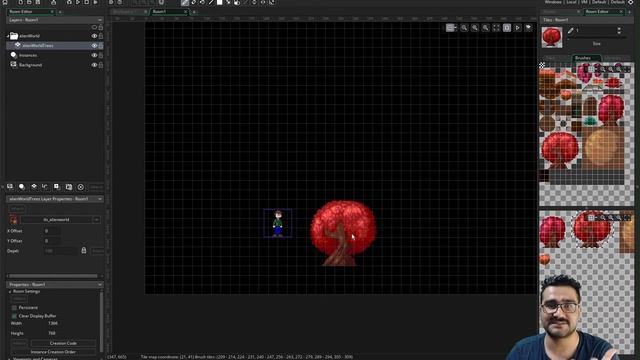Click the center-view square canvas icon
The height and width of the screenshot is (360, 640).
coord(507,28)
